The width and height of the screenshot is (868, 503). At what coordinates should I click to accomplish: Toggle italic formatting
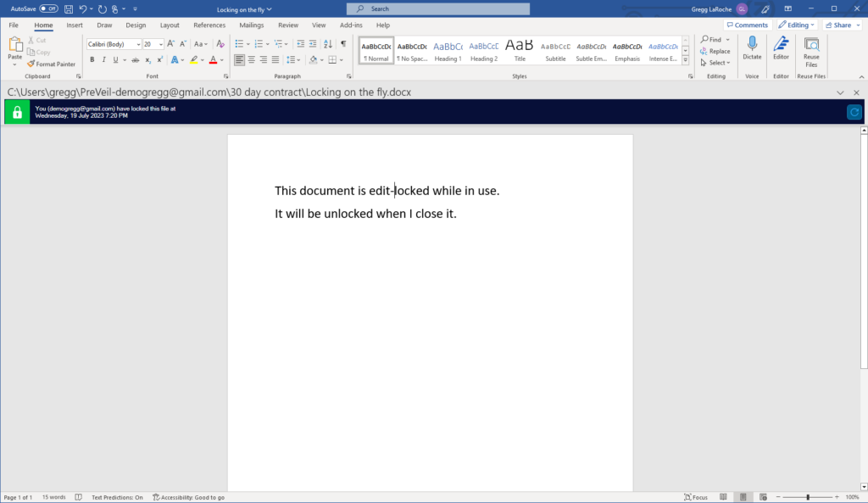(103, 60)
